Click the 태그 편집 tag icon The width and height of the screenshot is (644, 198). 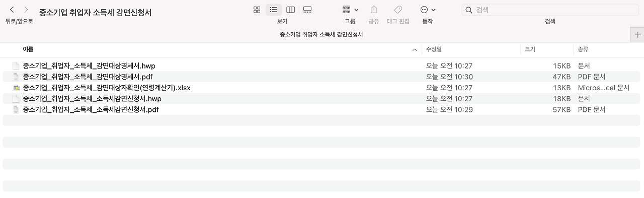398,10
